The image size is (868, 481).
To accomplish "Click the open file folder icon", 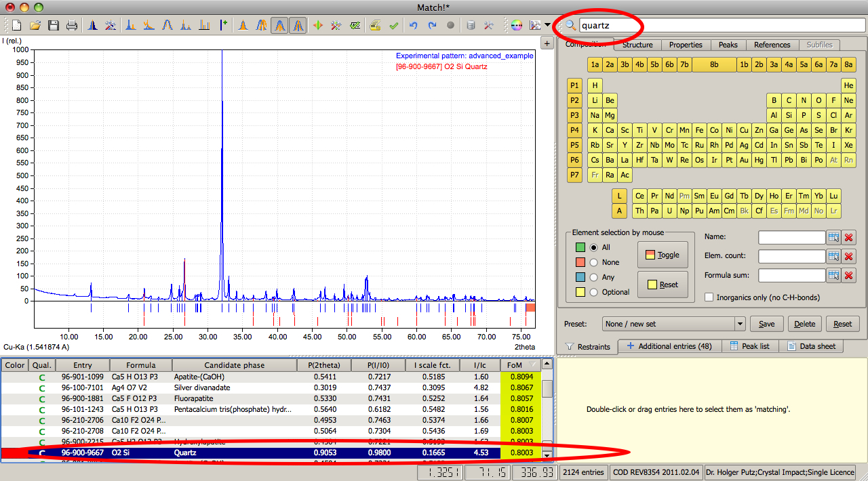I will [35, 26].
